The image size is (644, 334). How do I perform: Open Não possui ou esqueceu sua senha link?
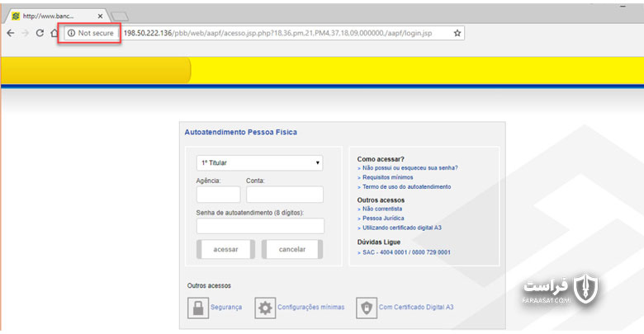click(410, 167)
